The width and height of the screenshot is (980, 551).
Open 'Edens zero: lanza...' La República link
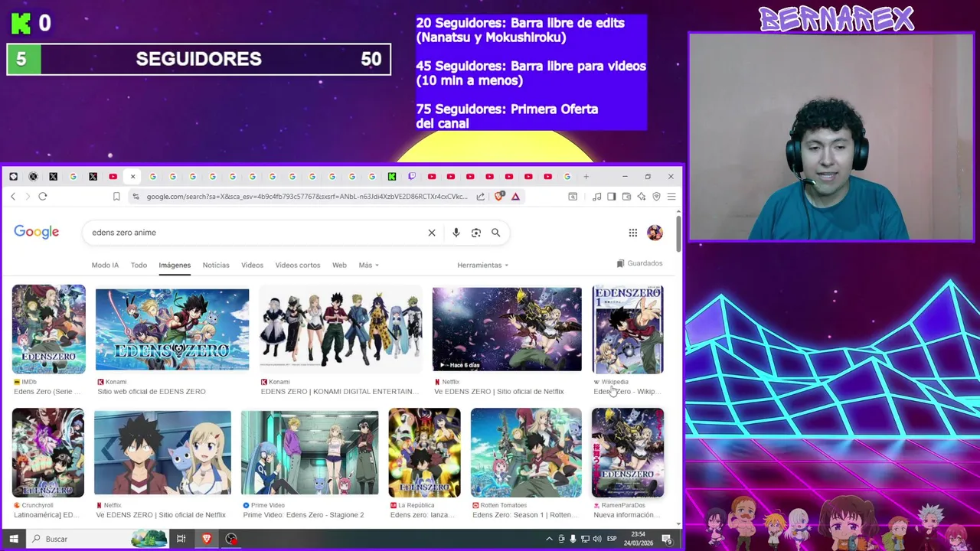(423, 515)
